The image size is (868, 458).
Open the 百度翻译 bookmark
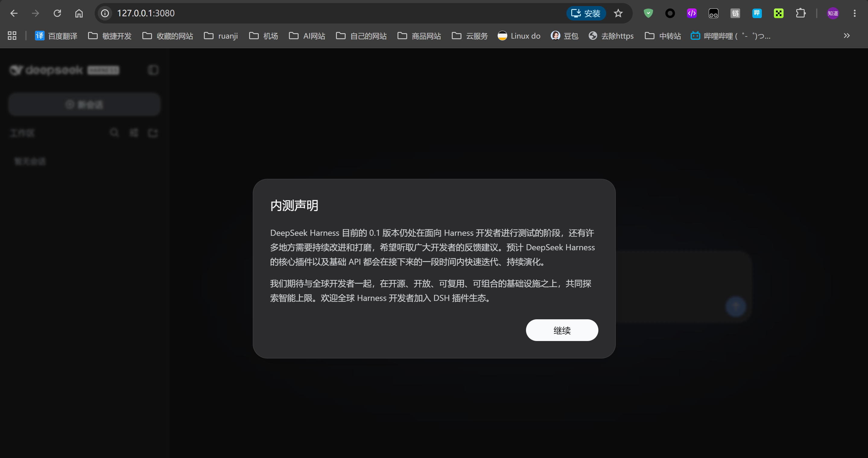click(x=56, y=36)
